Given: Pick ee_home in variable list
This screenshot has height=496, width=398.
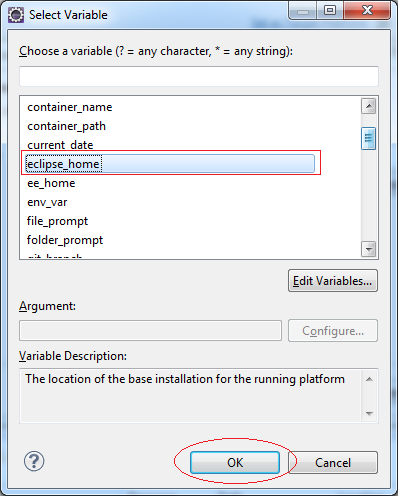Looking at the screenshot, I should 51,183.
